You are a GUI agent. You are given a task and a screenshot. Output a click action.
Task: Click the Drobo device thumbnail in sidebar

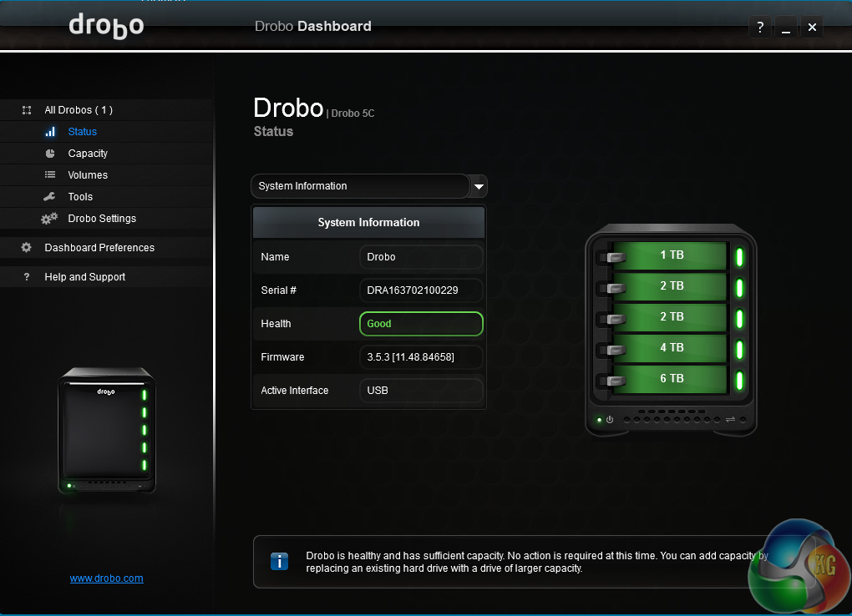[107, 430]
